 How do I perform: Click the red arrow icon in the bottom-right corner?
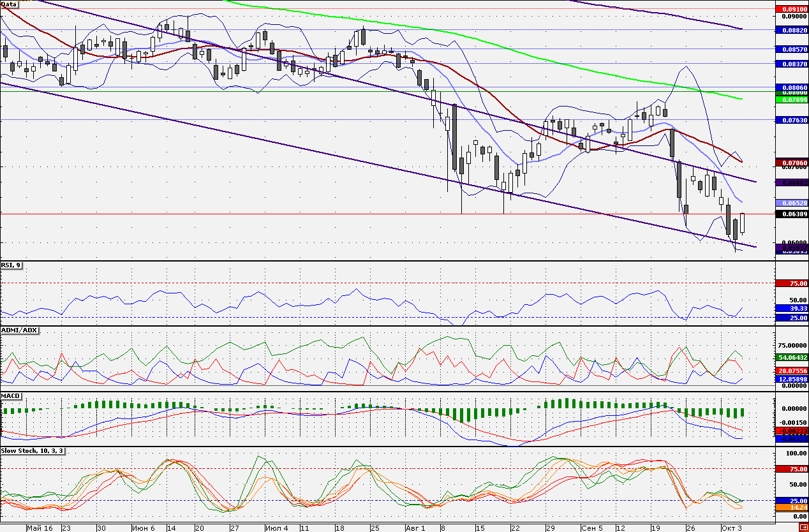pyautogui.click(x=803, y=528)
